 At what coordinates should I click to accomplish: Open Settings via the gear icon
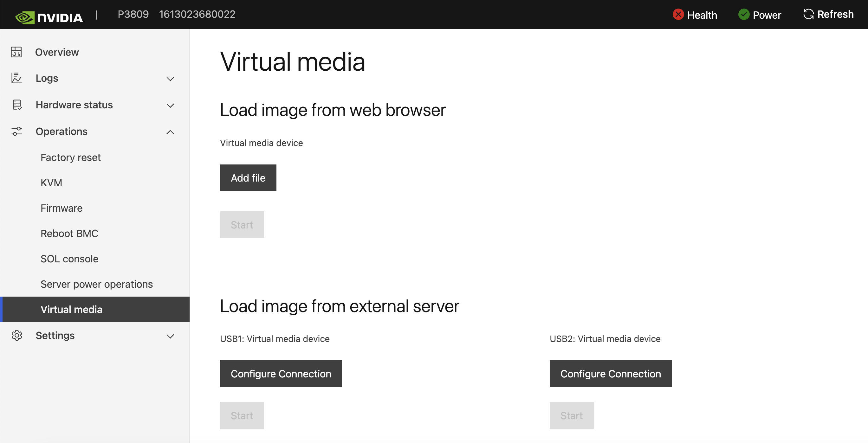click(16, 336)
